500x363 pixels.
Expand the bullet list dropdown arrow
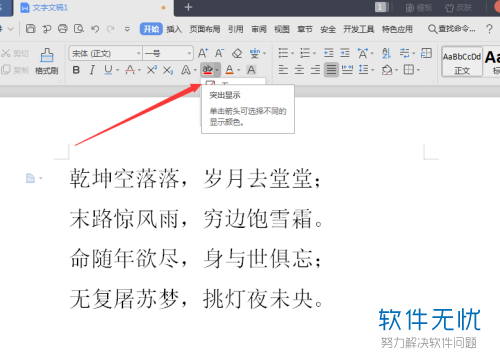(292, 53)
